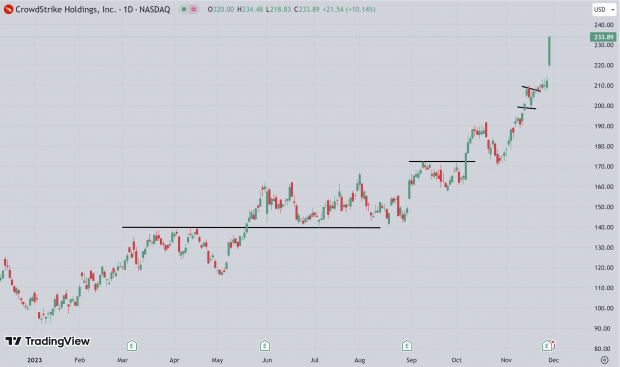This screenshot has height=367, width=620.
Task: Click the 2023 label on time axis
Action: 34,360
